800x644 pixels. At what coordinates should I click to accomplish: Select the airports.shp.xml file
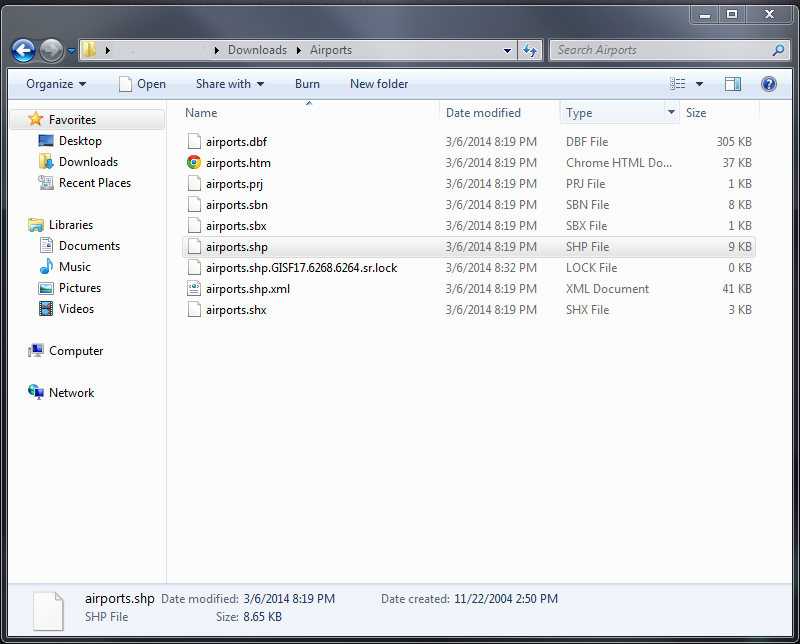pyautogui.click(x=248, y=288)
